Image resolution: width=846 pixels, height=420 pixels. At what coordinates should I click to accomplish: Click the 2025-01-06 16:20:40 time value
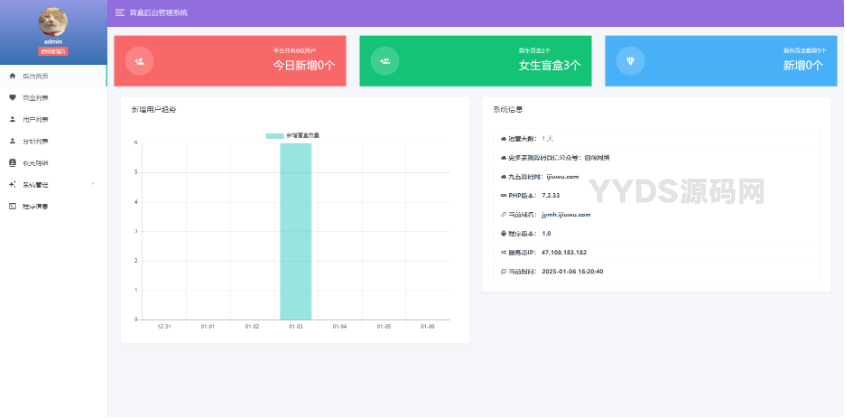click(x=572, y=272)
